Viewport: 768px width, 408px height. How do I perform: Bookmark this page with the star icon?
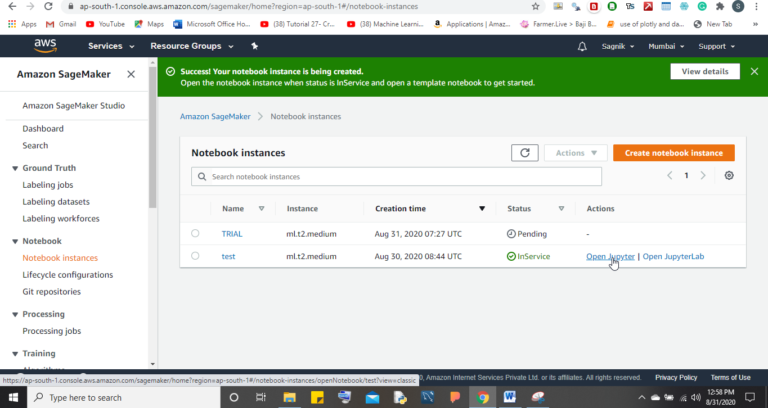pyautogui.click(x=535, y=6)
